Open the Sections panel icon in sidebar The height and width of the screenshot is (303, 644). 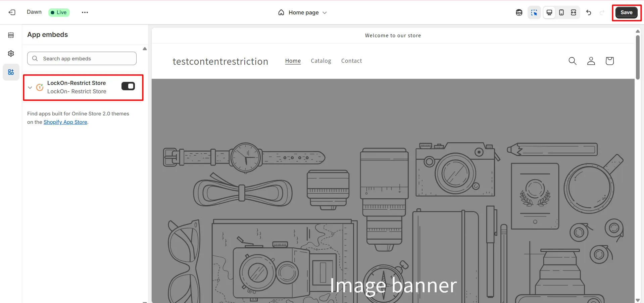[11, 35]
